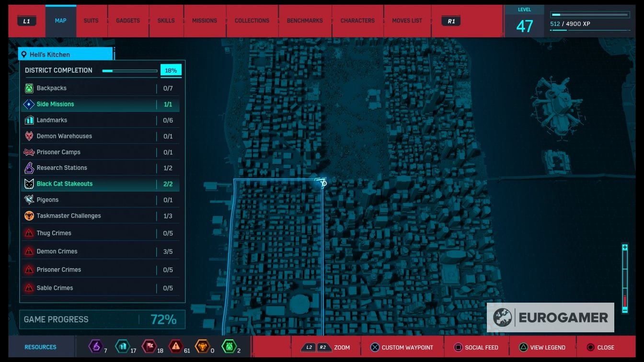Screen dimensions: 644x362
Task: Click the Black Cat Stakeouts icon
Action: [29, 184]
